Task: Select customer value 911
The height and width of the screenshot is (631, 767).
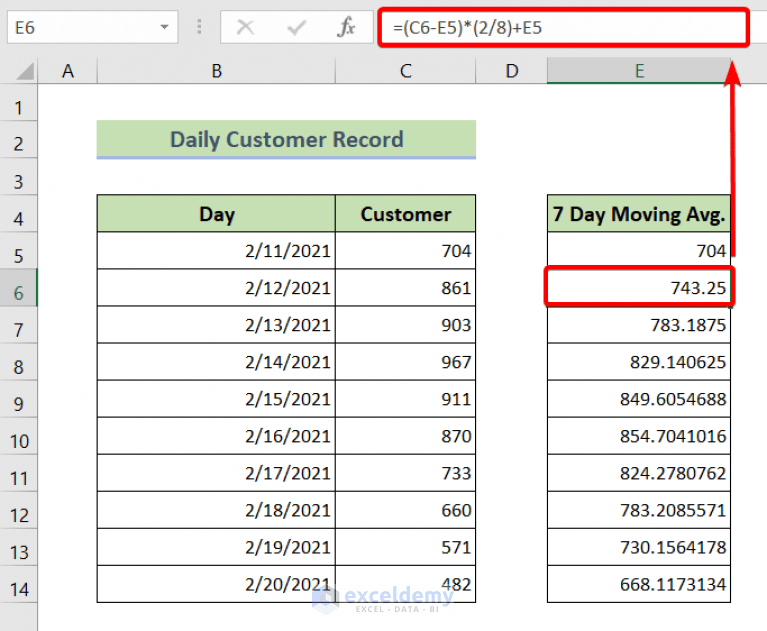Action: point(406,400)
